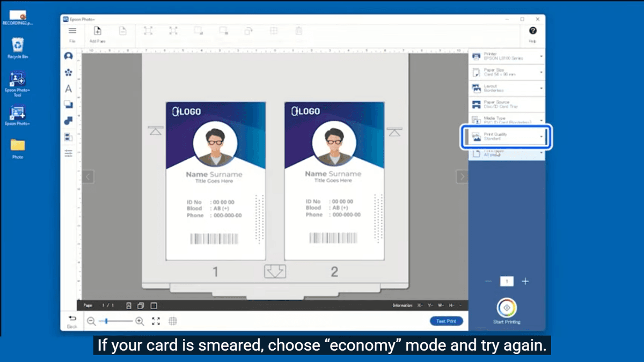Click the fit-to-screen icon
This screenshot has height=362, width=644.
click(x=156, y=321)
